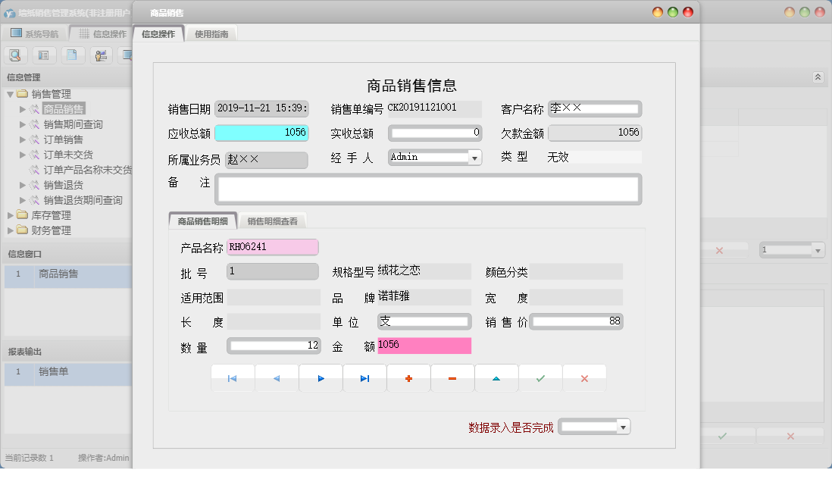
Task: Add a new sales detail with the plus icon
Action: [x=408, y=377]
